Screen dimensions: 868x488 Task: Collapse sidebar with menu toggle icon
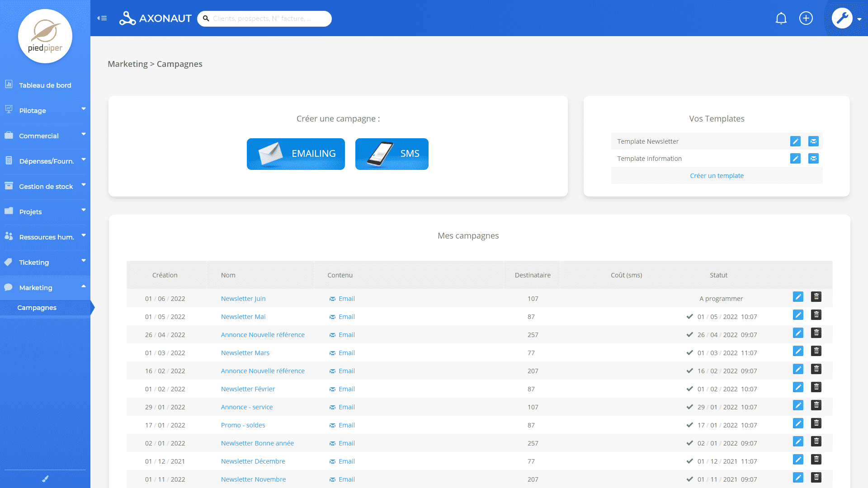tap(102, 19)
